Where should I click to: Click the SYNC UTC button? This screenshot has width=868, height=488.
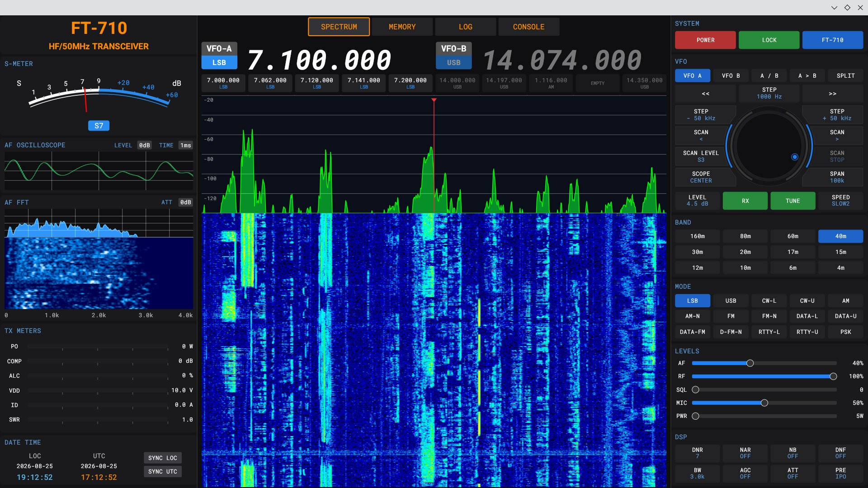click(163, 472)
